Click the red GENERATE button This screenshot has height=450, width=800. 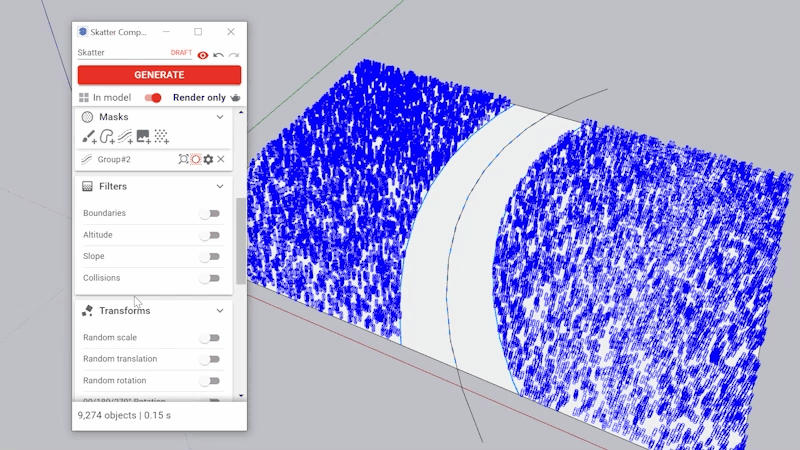tap(159, 75)
